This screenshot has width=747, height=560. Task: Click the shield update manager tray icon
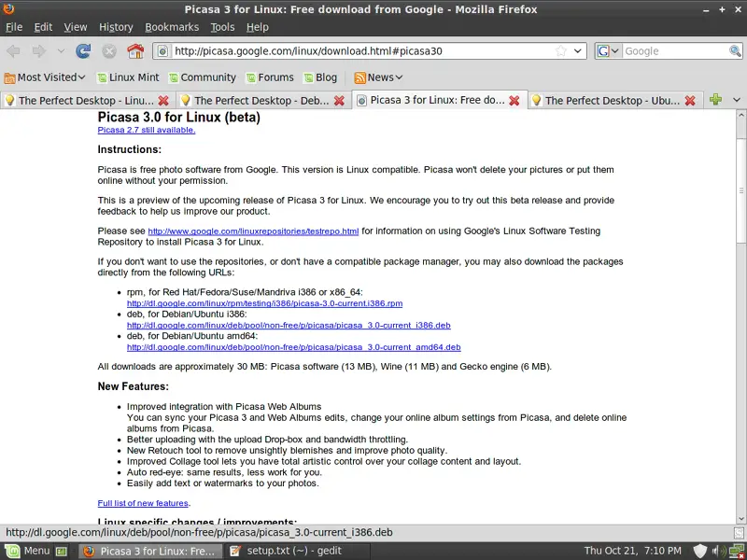pyautogui.click(x=699, y=551)
